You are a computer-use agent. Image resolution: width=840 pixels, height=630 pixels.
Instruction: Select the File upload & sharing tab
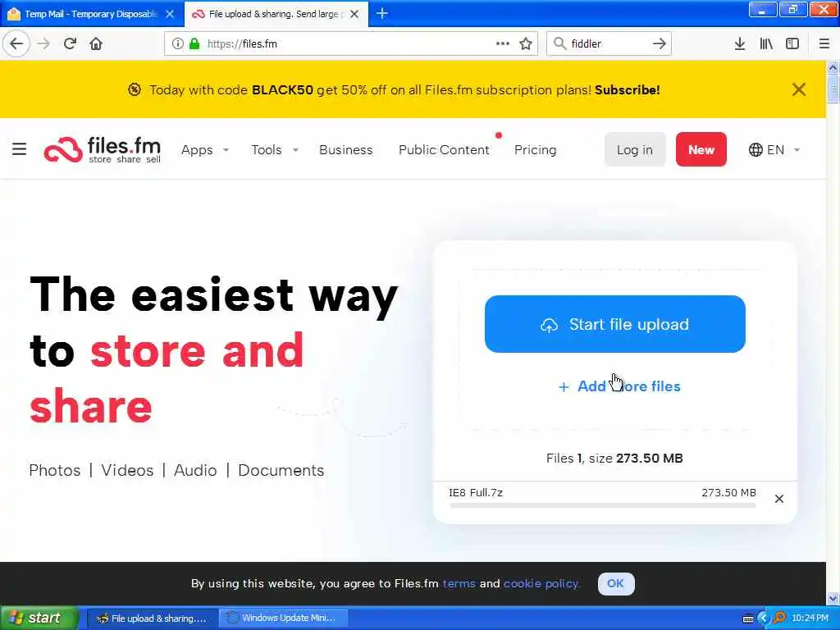coord(276,14)
